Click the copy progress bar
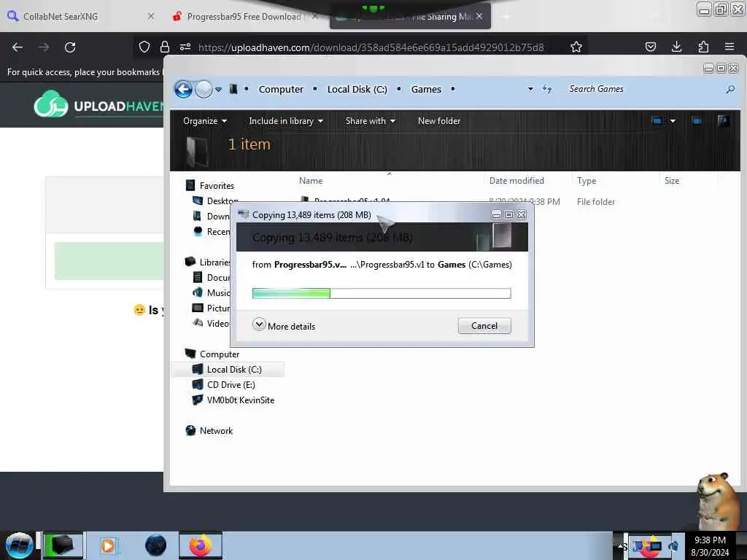The image size is (747, 560). 382,293
